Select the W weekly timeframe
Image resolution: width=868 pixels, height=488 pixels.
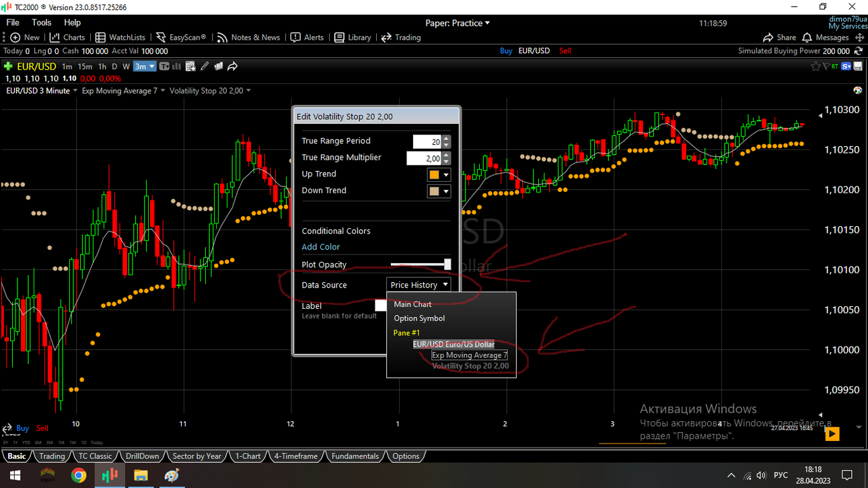[x=126, y=66]
